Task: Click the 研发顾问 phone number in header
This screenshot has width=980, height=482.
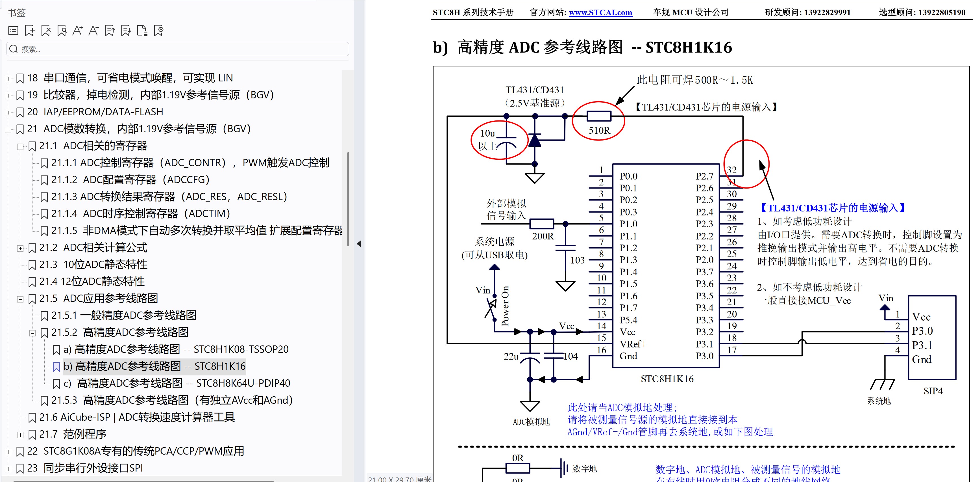Action: tap(827, 12)
